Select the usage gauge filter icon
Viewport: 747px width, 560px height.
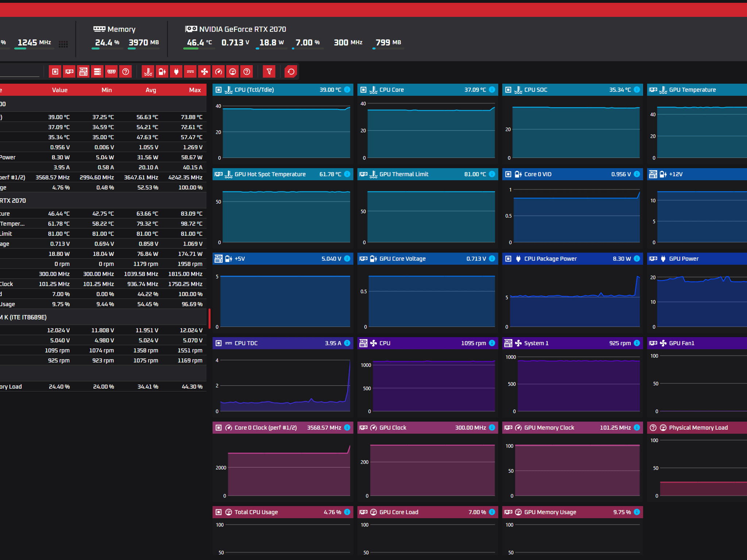233,72
